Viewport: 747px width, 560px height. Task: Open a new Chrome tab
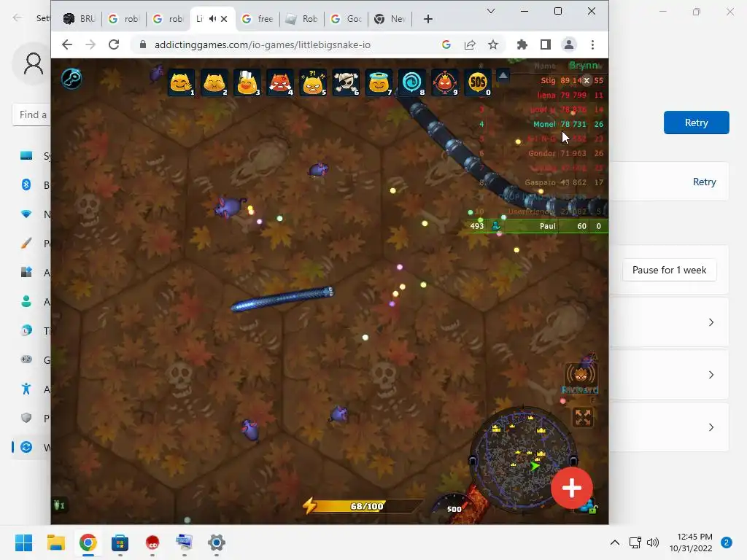427,19
